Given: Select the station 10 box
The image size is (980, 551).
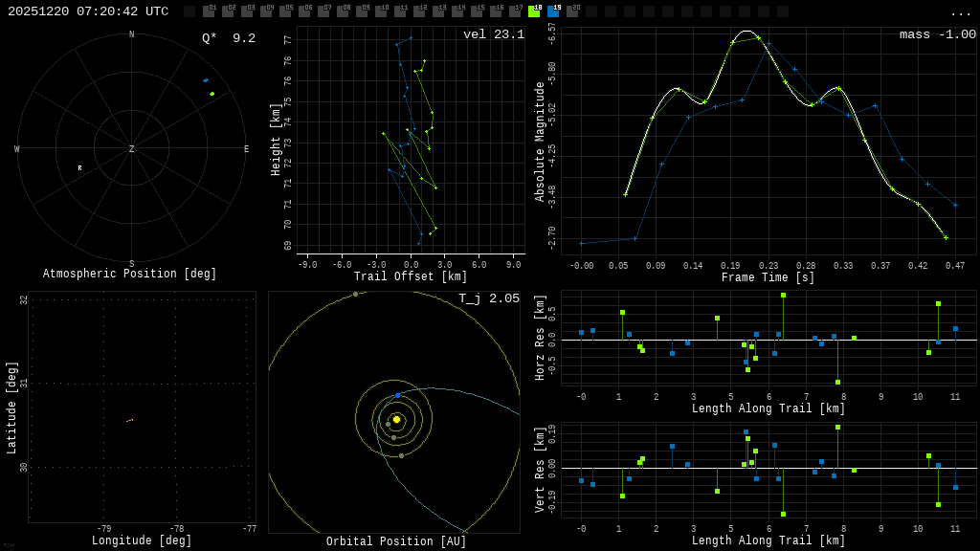Looking at the screenshot, I should (x=381, y=11).
